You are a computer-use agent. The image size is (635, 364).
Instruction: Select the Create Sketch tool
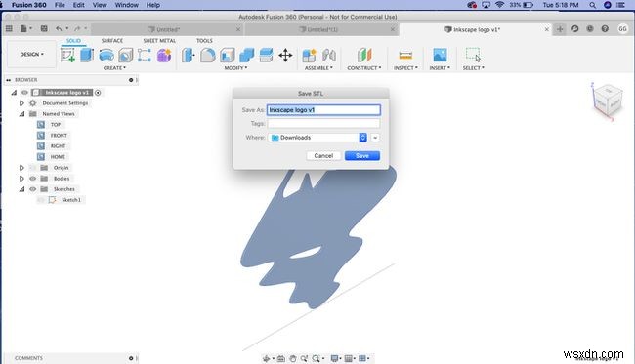[67, 55]
